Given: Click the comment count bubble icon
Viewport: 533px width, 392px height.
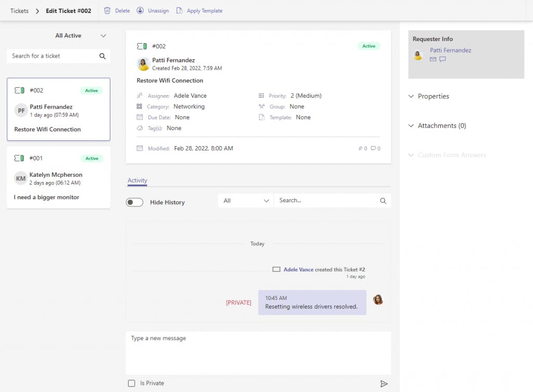Looking at the screenshot, I should pyautogui.click(x=373, y=148).
